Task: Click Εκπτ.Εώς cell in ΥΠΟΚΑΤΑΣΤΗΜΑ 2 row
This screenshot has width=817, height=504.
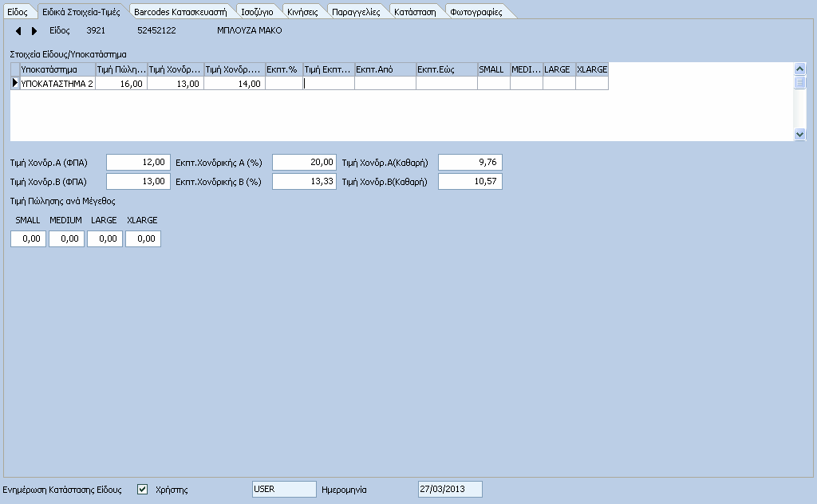Action: click(x=447, y=83)
